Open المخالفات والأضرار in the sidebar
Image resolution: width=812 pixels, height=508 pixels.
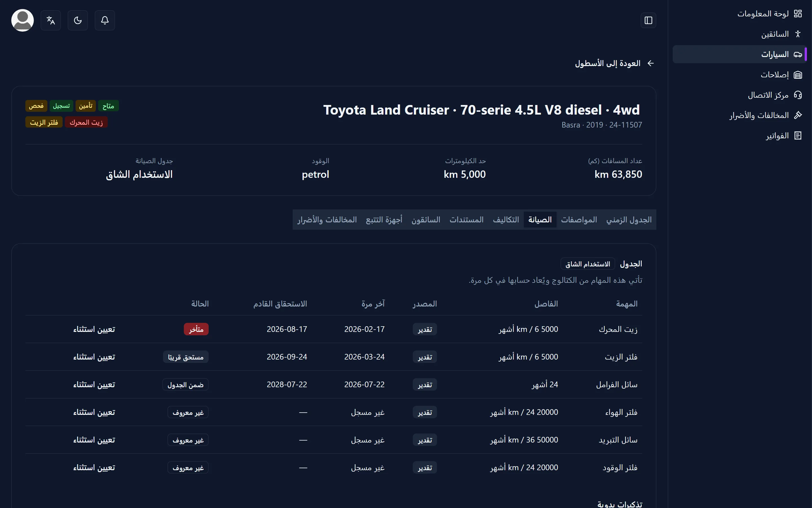pos(759,115)
